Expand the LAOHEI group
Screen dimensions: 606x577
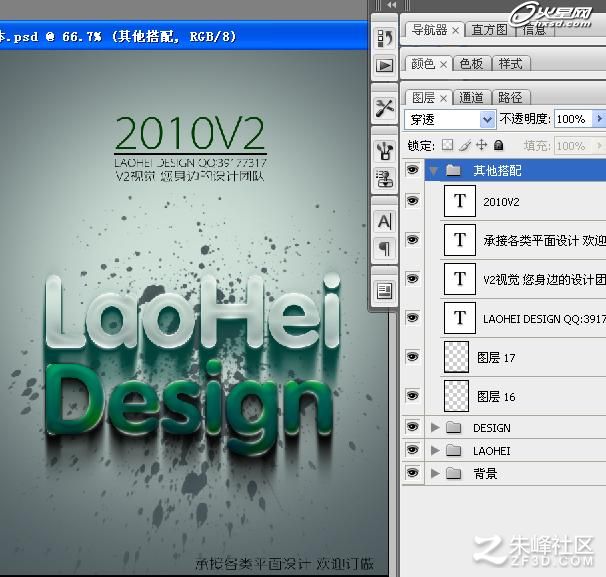(x=435, y=450)
